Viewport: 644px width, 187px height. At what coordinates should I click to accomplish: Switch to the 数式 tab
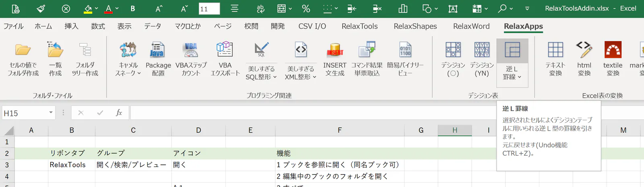pyautogui.click(x=98, y=26)
